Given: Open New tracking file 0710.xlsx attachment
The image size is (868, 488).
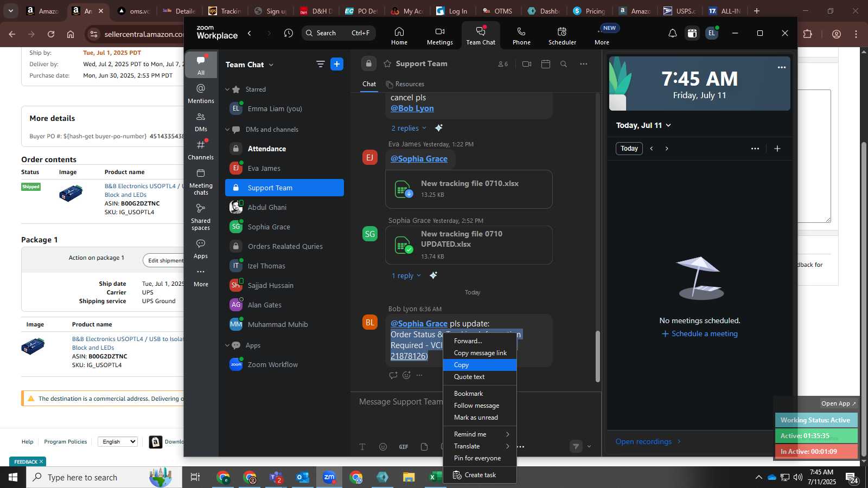Looking at the screenshot, I should [x=469, y=189].
